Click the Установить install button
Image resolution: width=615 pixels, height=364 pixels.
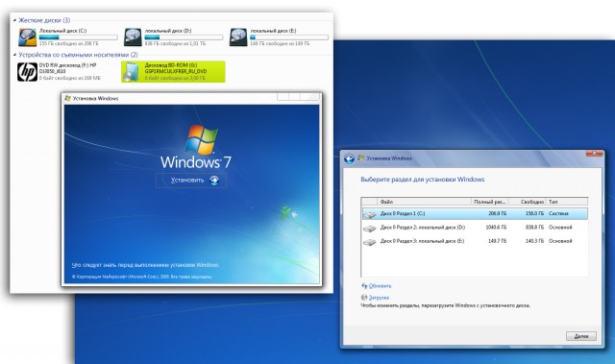(191, 181)
